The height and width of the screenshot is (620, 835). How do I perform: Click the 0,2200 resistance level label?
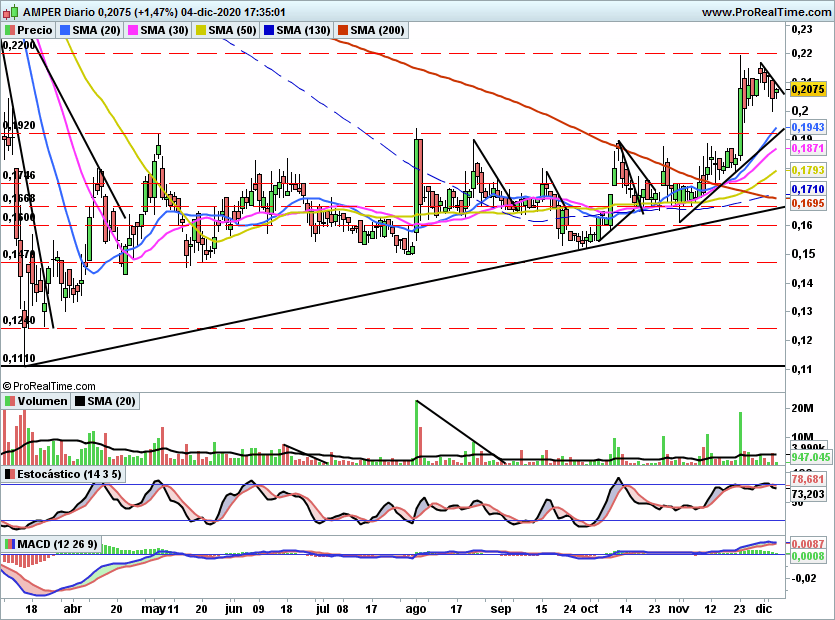pyautogui.click(x=19, y=46)
